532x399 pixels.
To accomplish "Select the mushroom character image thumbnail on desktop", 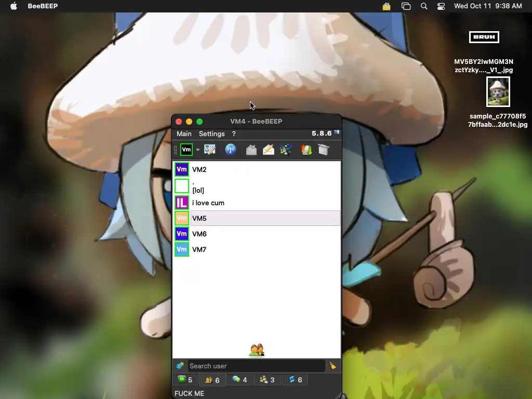I will 498,91.
